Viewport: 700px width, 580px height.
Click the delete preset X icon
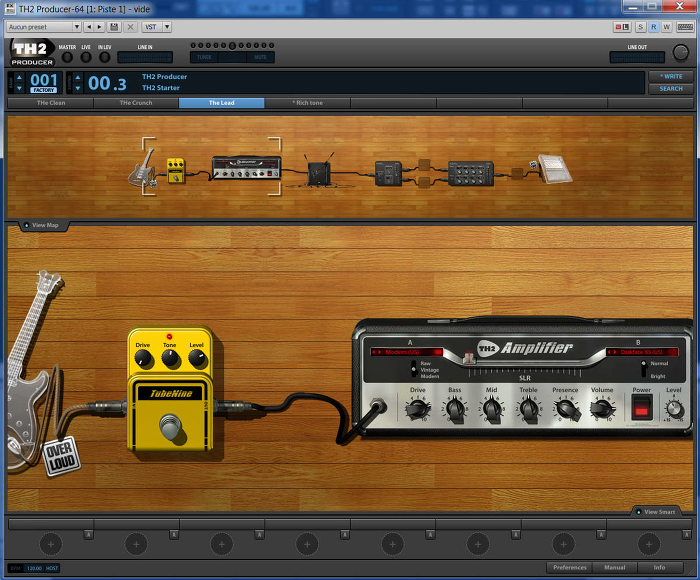[130, 27]
